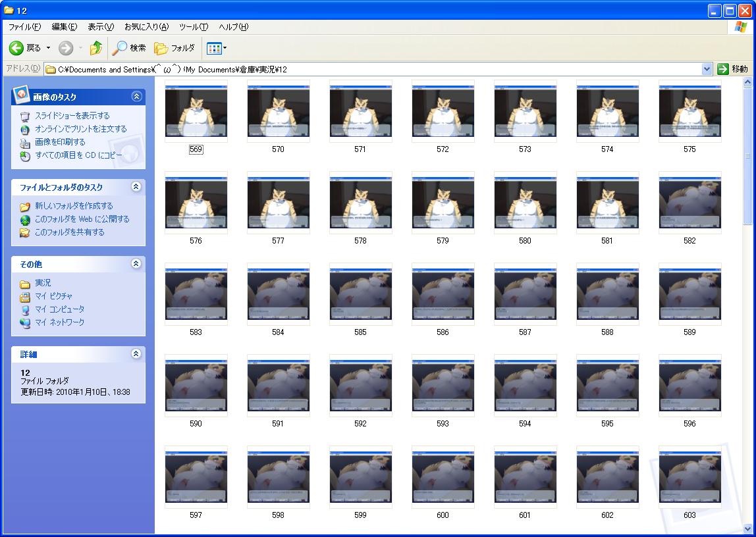
Task: Click the green Go arrow button
Action: pyautogui.click(x=722, y=69)
